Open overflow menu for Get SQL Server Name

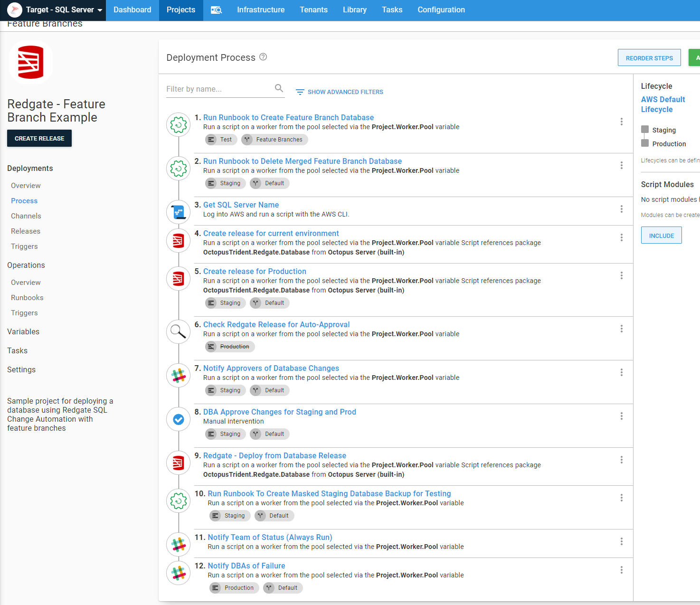[x=621, y=209]
